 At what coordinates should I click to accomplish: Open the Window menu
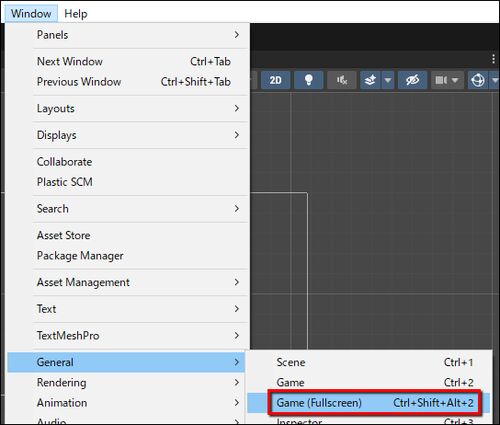31,14
